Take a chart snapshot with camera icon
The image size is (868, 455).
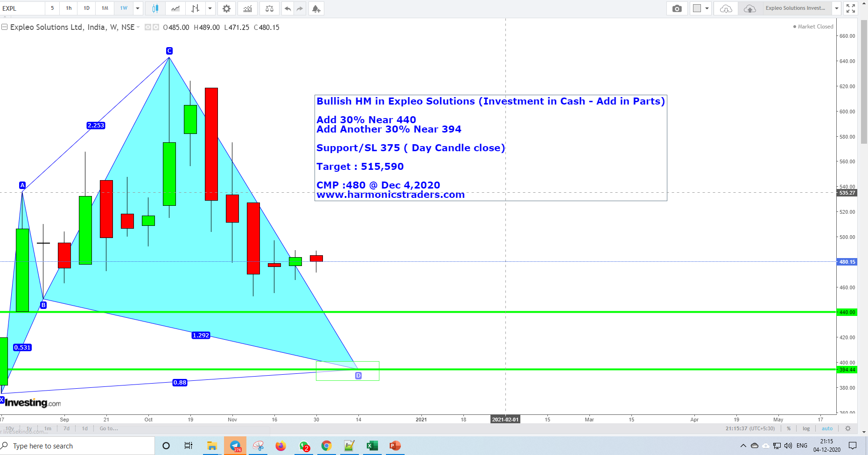click(677, 8)
